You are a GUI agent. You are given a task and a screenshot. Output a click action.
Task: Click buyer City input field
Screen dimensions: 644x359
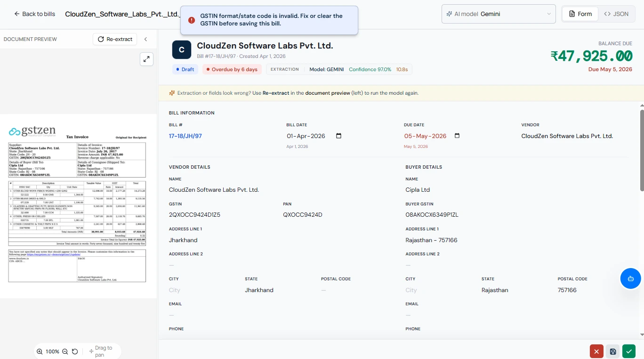click(411, 290)
